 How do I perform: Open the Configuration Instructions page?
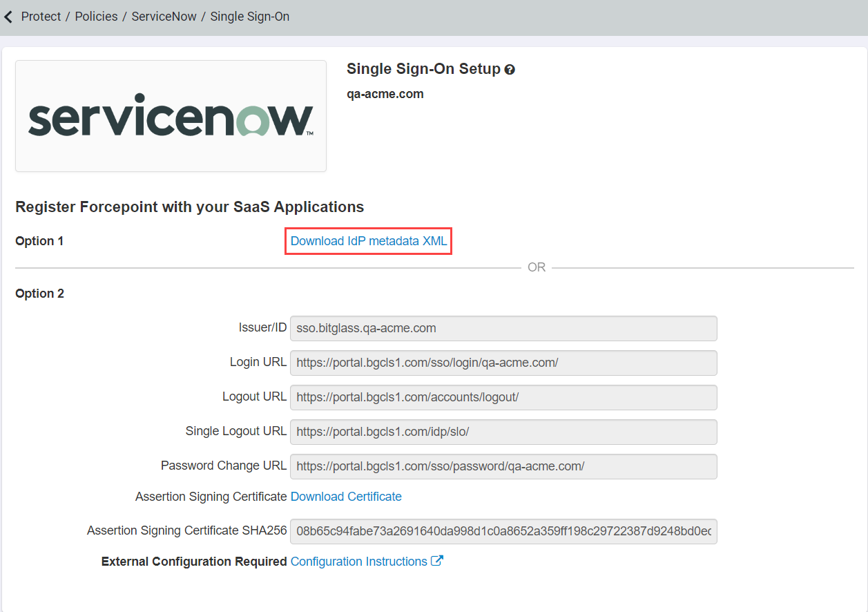[358, 561]
